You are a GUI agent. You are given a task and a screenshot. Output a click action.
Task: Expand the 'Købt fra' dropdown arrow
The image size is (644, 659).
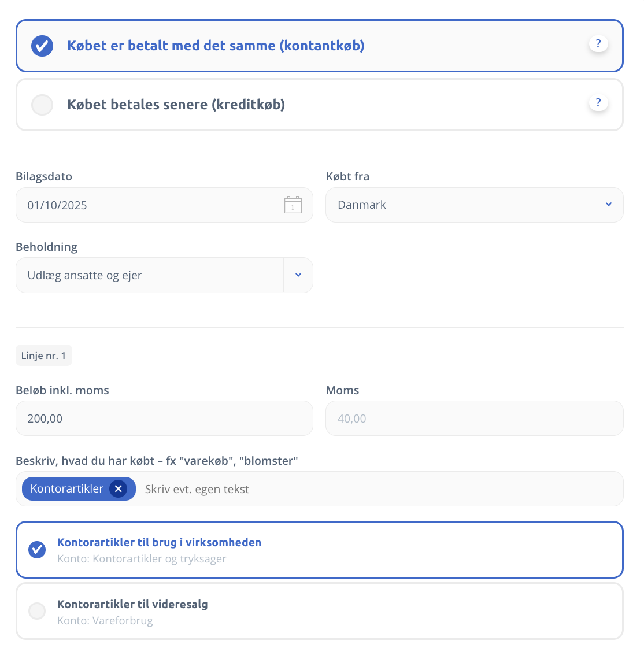click(609, 205)
